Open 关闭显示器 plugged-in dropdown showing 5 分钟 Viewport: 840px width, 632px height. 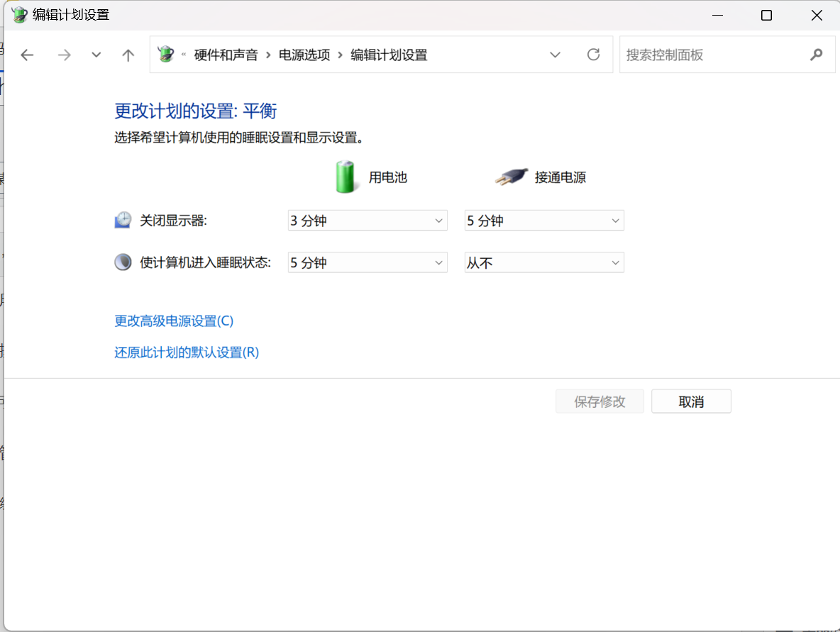(544, 221)
